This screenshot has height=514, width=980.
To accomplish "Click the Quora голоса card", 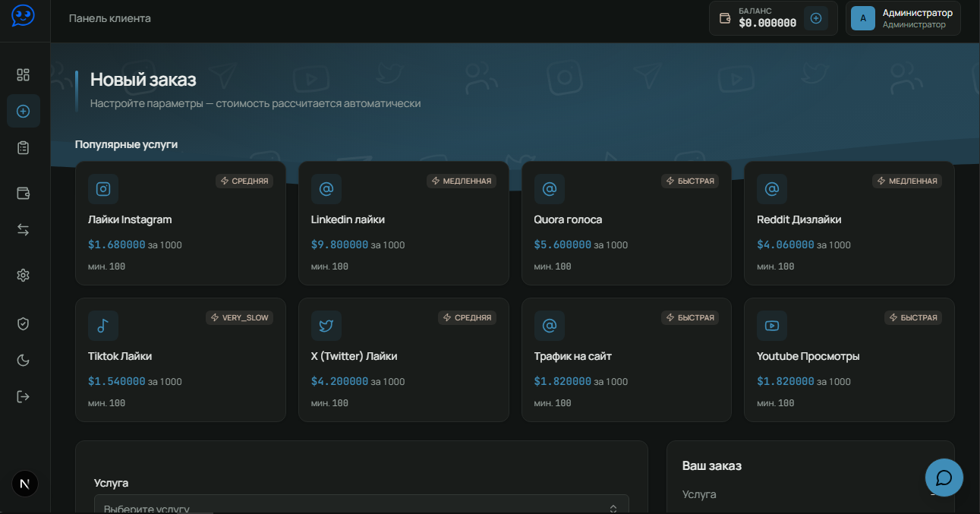I will [626, 223].
